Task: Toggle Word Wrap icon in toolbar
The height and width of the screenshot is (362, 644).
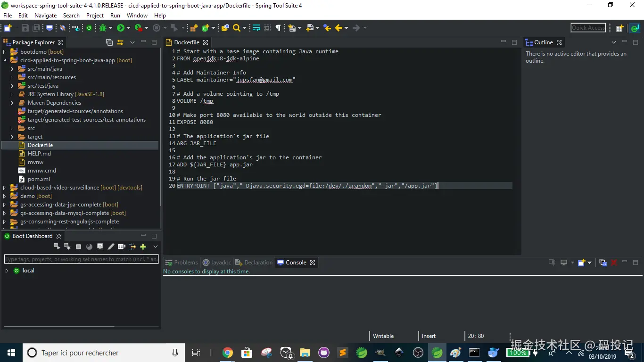Action: pyautogui.click(x=256, y=28)
